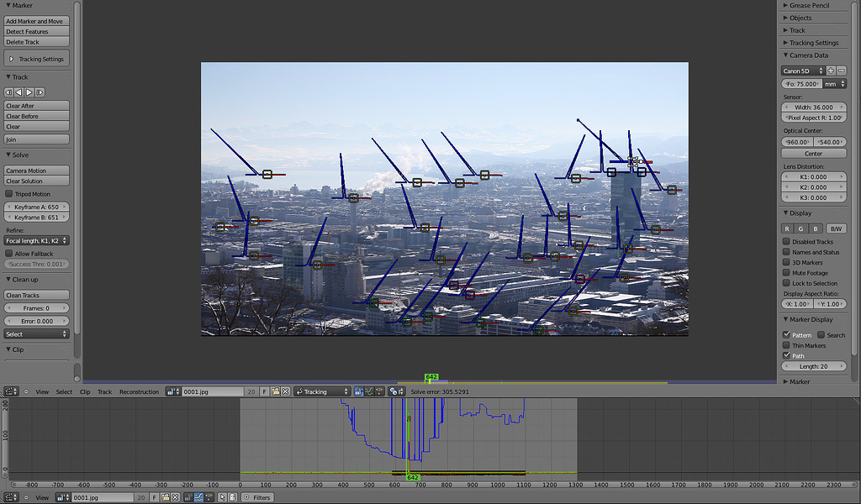861x504 pixels.
Task: Open Refine Focal length, K1, K2 dropdown
Action: (36, 241)
